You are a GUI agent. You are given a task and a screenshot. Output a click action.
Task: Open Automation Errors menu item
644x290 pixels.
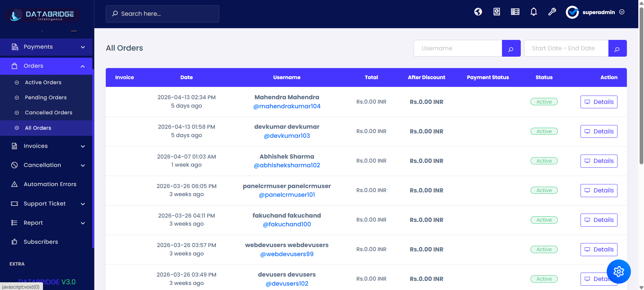(x=46, y=184)
